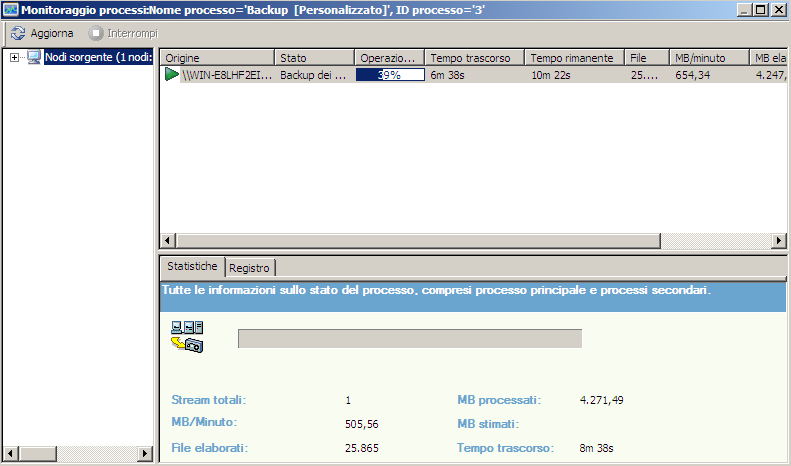Click the '4.271,49' MB processati value

[601, 400]
